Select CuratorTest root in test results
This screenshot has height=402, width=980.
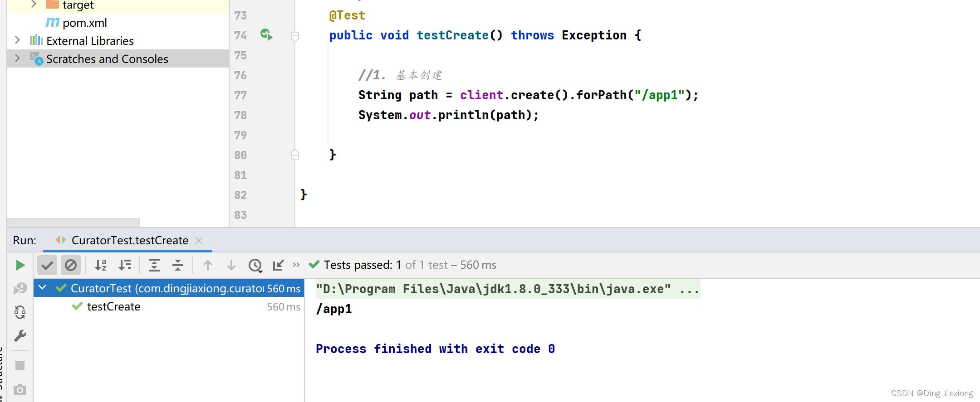pos(169,288)
